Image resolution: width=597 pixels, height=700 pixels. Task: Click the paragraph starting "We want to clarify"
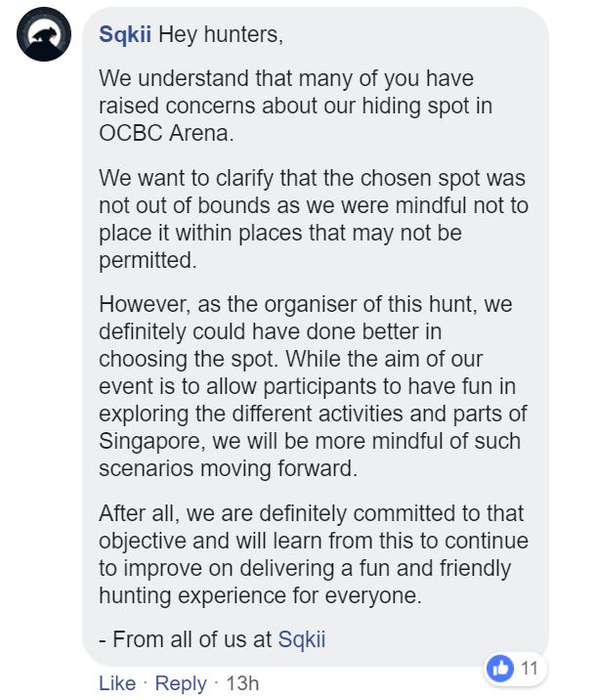(x=311, y=220)
